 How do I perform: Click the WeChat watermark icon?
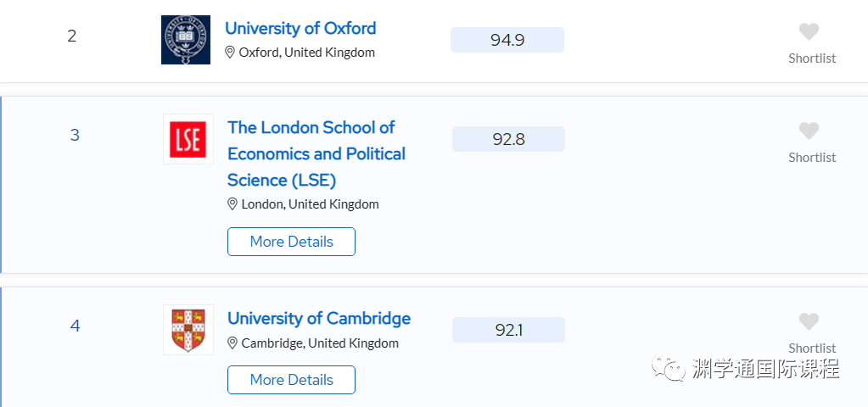click(x=669, y=368)
